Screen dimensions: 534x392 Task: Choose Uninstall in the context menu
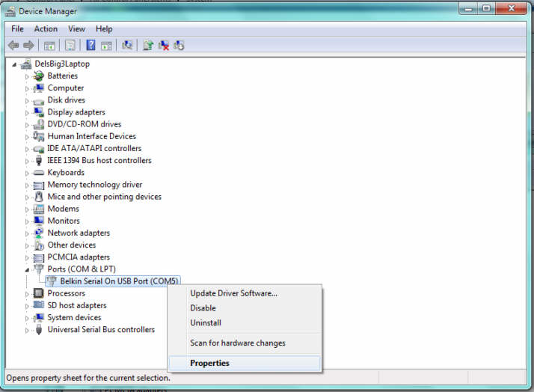(245, 322)
